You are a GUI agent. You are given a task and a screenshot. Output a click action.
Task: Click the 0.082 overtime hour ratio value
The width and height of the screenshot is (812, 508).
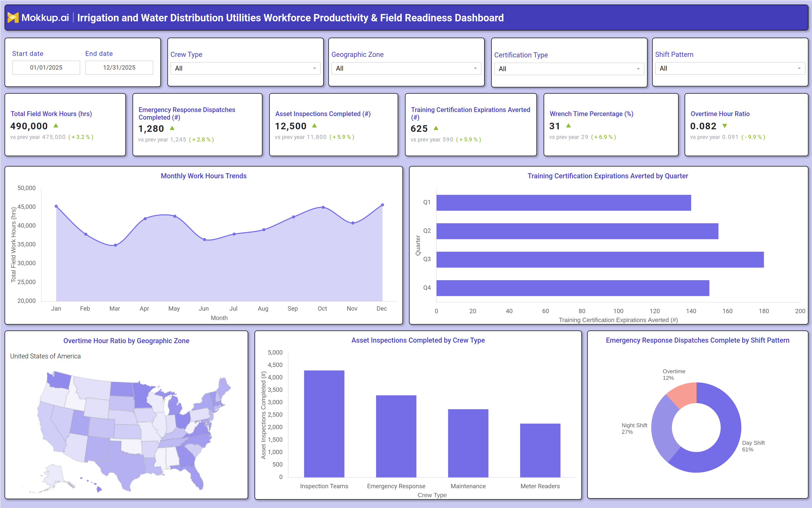703,126
